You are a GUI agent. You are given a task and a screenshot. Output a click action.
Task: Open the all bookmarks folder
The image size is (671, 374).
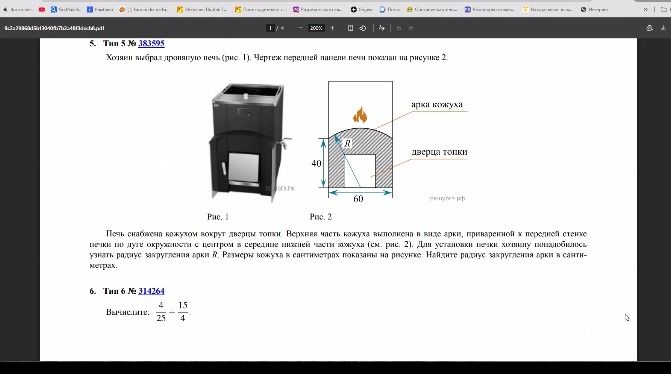coord(665,9)
